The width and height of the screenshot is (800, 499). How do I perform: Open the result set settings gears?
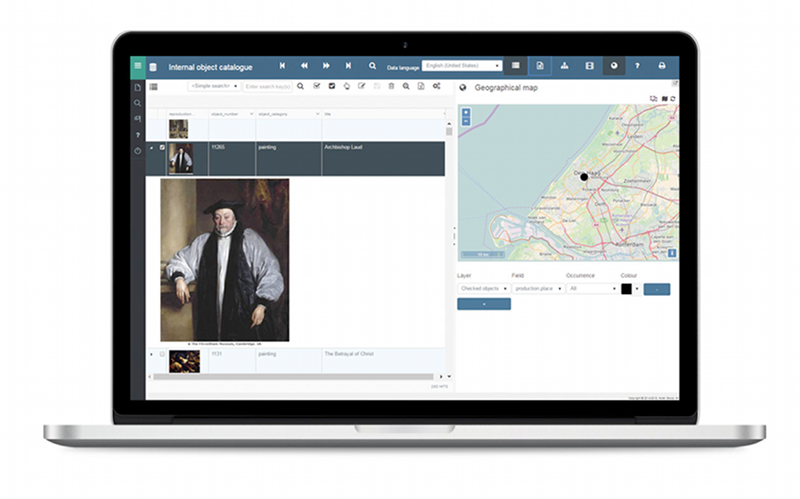pyautogui.click(x=437, y=86)
